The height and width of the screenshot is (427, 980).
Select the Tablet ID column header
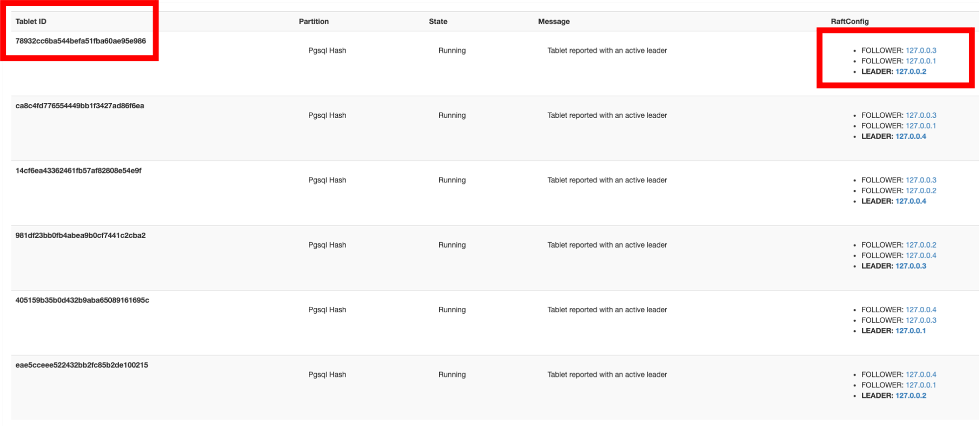point(31,21)
